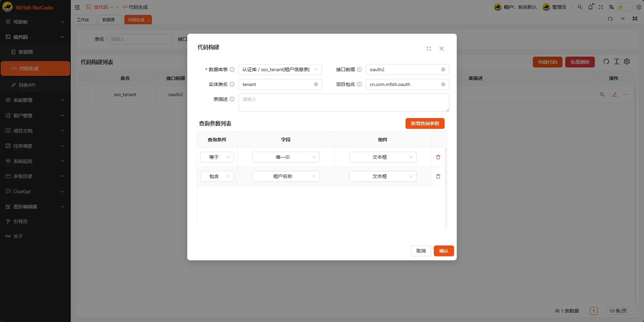Image resolution: width=644 pixels, height=322 pixels.
Task: Check the sso_tenant row checkbox
Action: (x=87, y=94)
